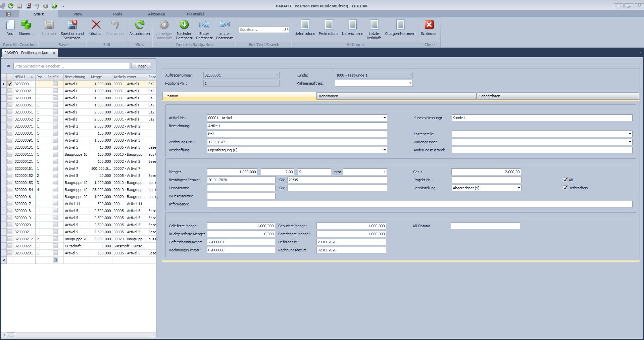Uncheck the AB checkbox
This screenshot has width=644, height=340.
pyautogui.click(x=565, y=180)
